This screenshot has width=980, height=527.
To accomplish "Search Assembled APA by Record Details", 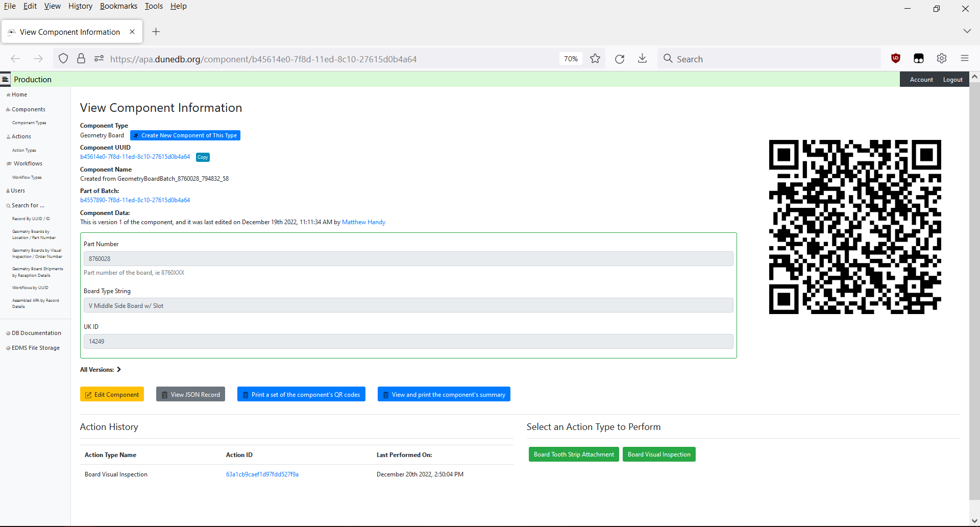I will [x=36, y=303].
